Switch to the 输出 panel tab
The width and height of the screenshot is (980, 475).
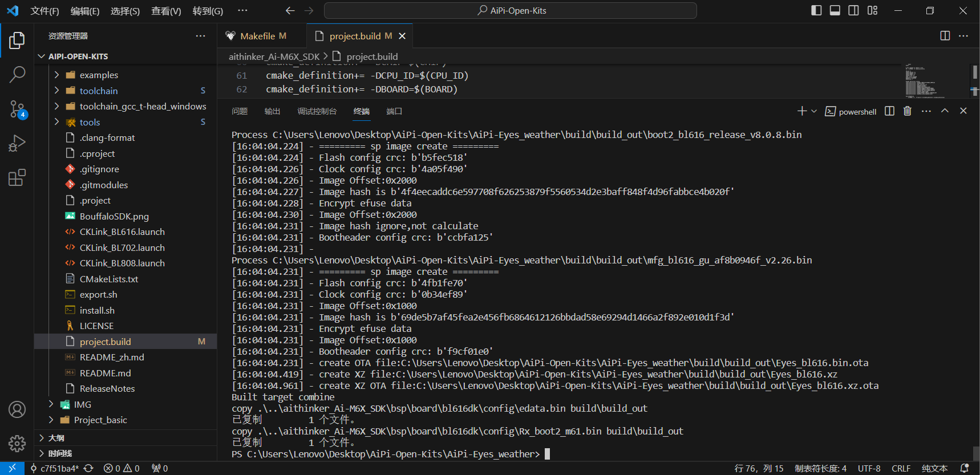pyautogui.click(x=272, y=111)
